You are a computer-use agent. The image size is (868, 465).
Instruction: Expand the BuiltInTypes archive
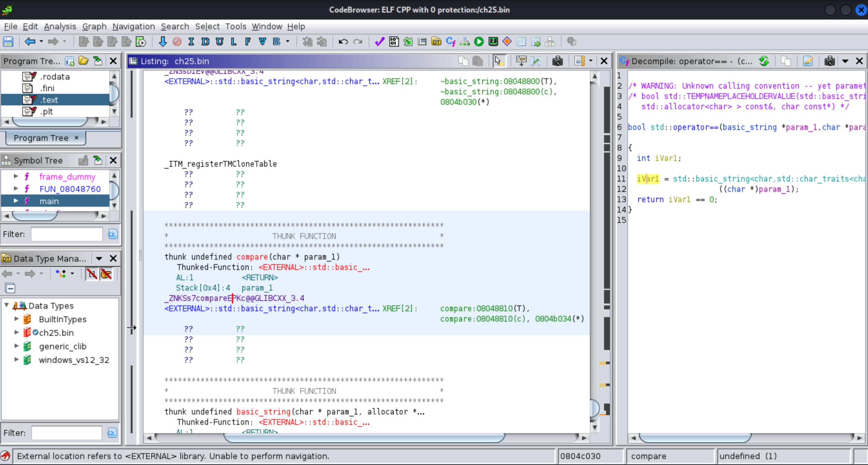point(16,319)
